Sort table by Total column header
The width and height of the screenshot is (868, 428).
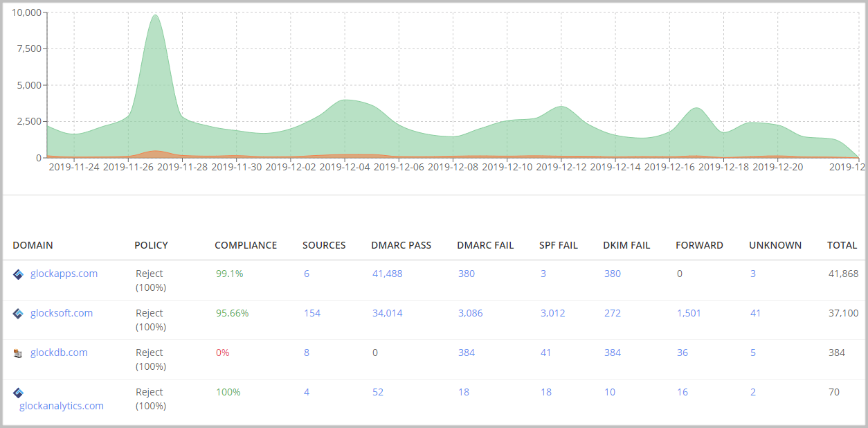point(842,245)
